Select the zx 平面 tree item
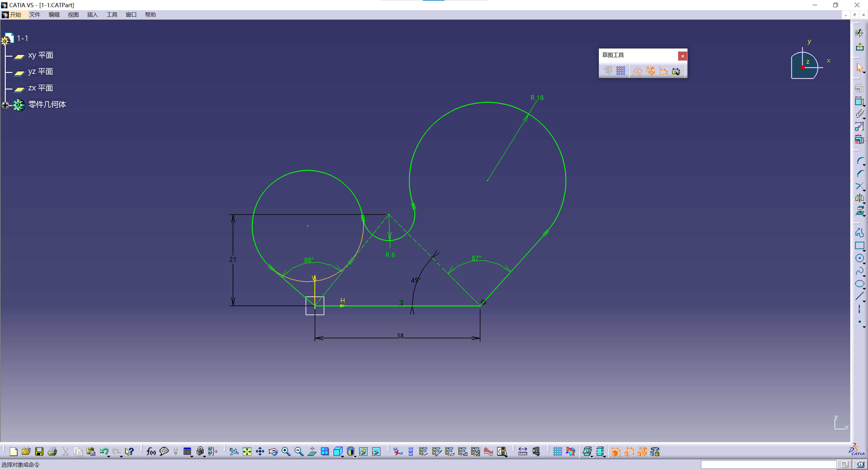 [x=40, y=88]
